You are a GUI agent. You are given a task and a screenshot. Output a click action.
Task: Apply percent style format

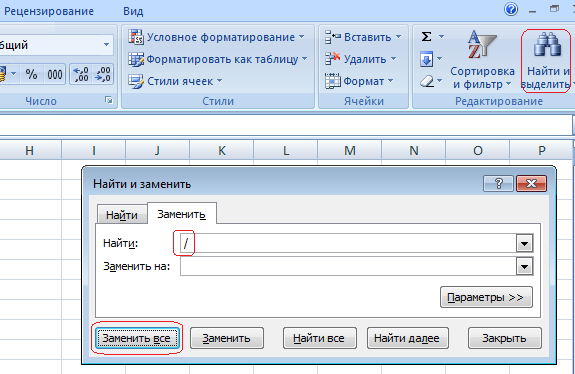pyautogui.click(x=32, y=74)
